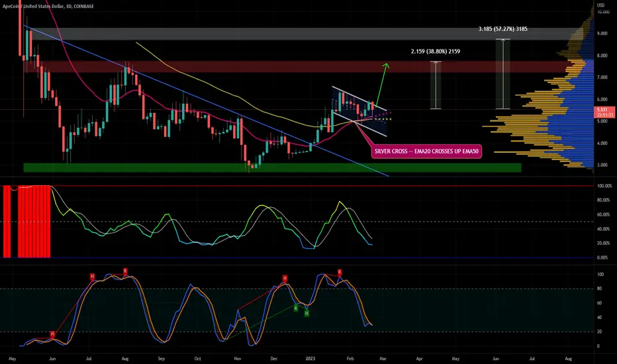Click the USD currency label on price axis

601,5
